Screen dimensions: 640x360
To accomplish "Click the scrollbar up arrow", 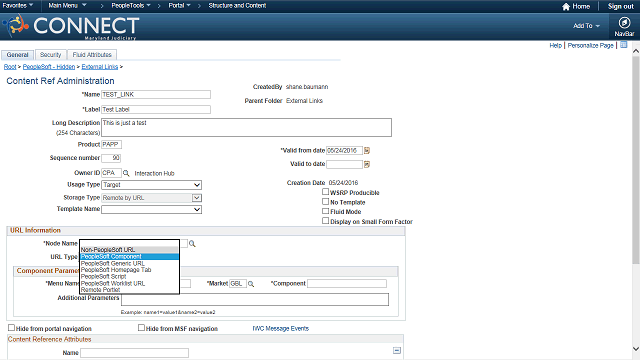I will click(x=636, y=51).
